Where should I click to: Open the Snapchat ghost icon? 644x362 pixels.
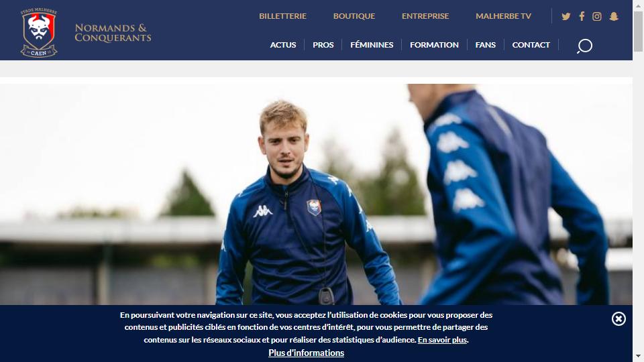click(x=614, y=16)
